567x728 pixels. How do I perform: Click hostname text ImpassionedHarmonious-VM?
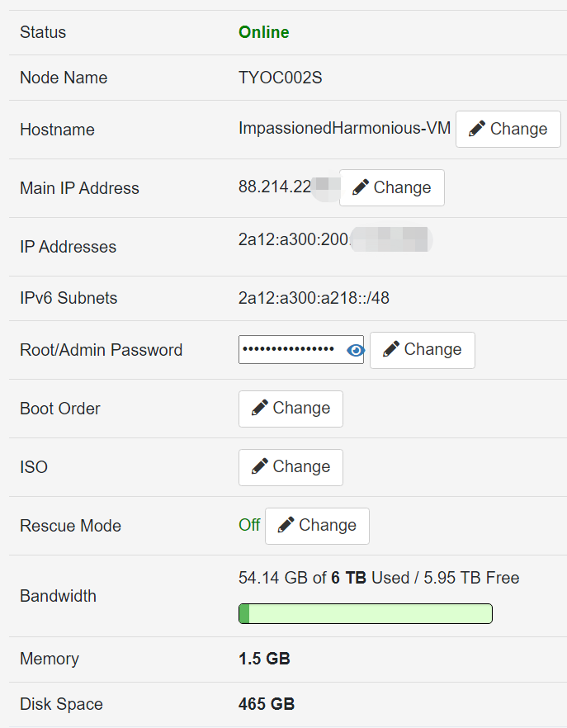click(x=344, y=129)
